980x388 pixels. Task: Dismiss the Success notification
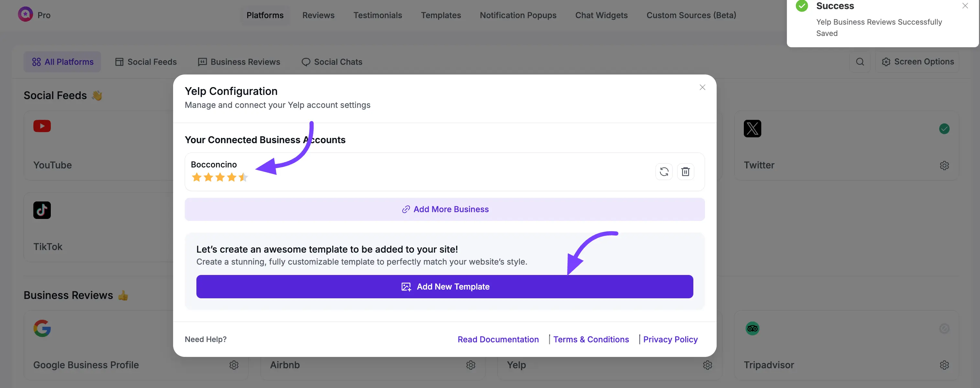pos(965,6)
